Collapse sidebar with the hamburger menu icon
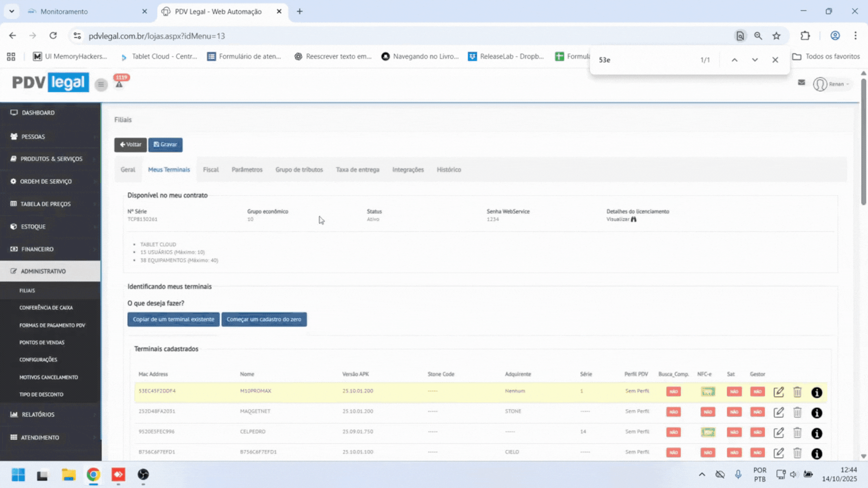The width and height of the screenshot is (868, 488). [101, 84]
